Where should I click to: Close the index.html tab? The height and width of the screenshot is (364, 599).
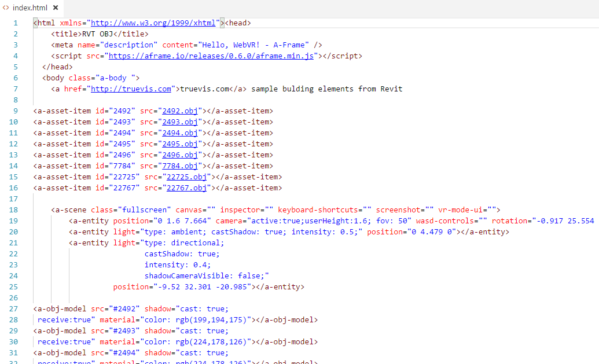(56, 8)
